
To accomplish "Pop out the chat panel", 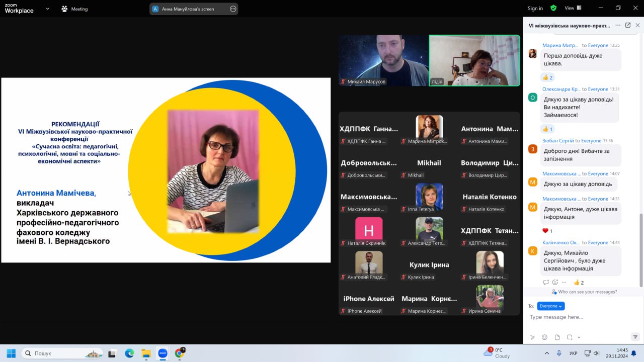I will pos(628,25).
